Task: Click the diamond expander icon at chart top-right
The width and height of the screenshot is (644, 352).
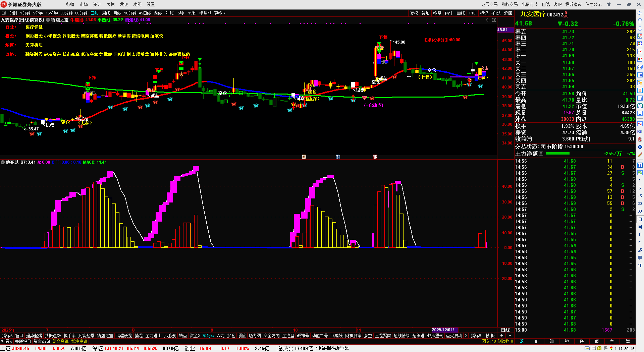Action: click(x=488, y=20)
